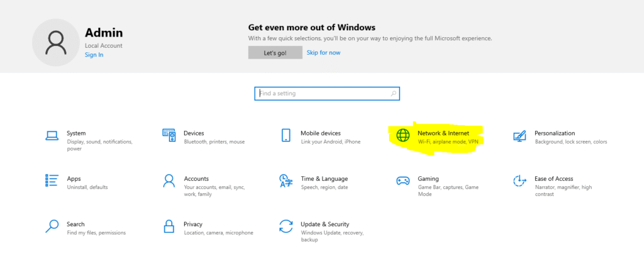The height and width of the screenshot is (267, 644).
Task: Click the Admin profile avatar picture
Action: pos(55,42)
